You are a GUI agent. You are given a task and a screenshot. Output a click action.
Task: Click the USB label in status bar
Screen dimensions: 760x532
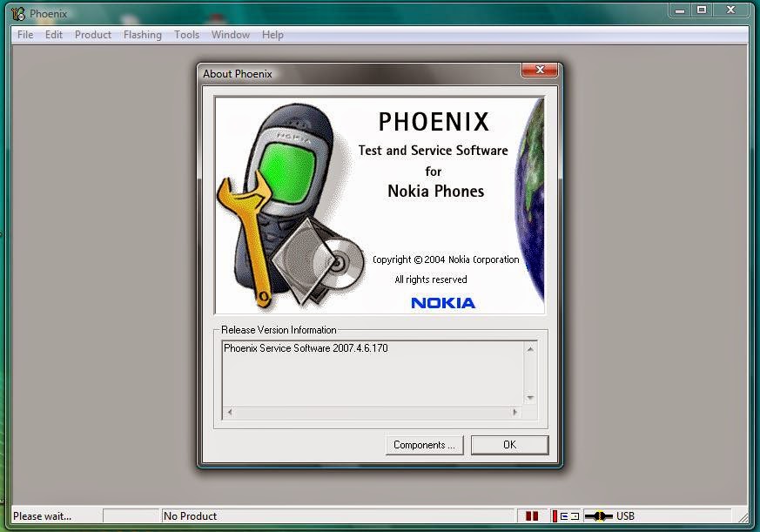[625, 516]
